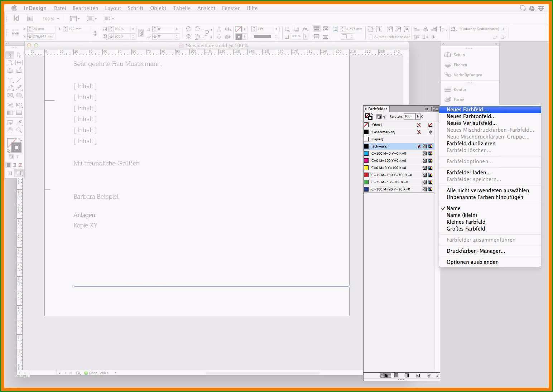Select the Line tool
The height and width of the screenshot is (392, 553).
(x=19, y=80)
